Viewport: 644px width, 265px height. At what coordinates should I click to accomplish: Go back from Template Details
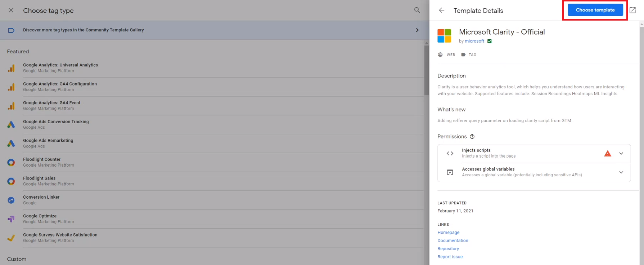442,10
